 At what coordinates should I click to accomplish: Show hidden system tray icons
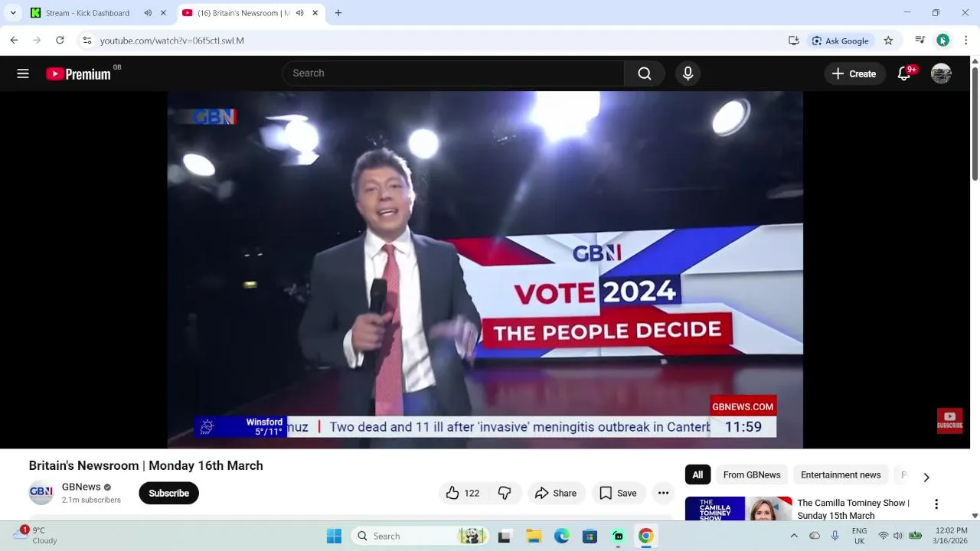point(794,536)
